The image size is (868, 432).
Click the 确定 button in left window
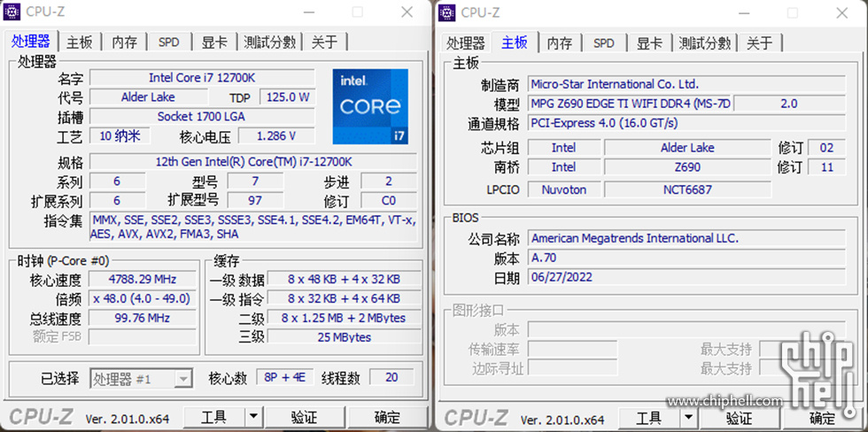(387, 417)
